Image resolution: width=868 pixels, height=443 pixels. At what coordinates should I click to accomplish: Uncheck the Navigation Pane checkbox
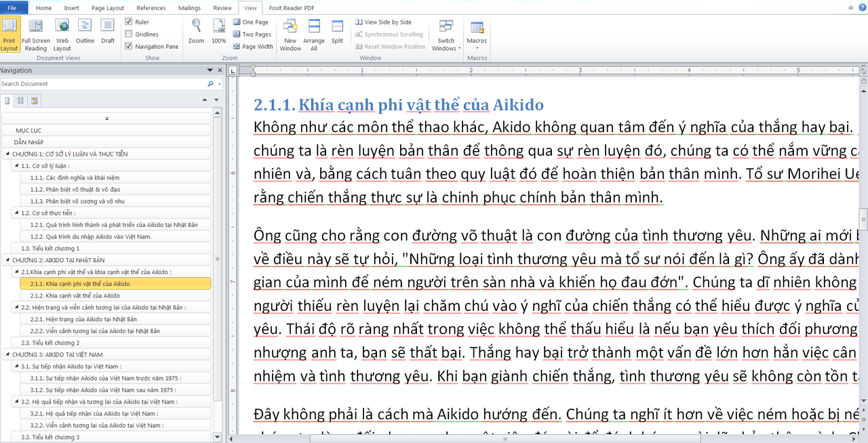pos(128,47)
